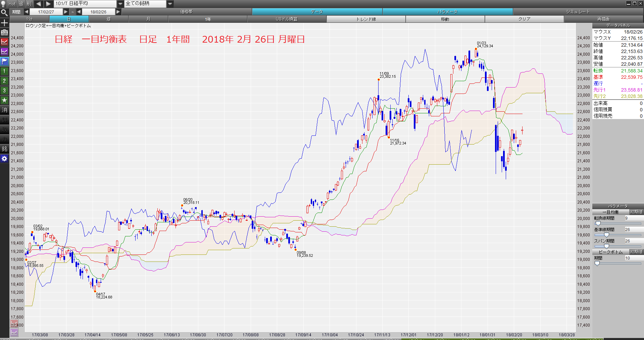Select green preset button 3
644x340 pixels.
pyautogui.click(x=4, y=91)
